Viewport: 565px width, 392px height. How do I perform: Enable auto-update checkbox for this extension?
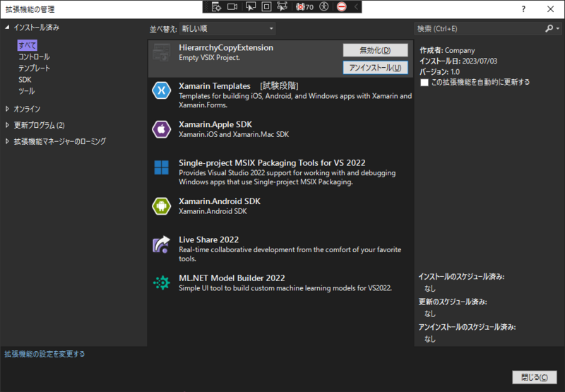click(x=424, y=82)
